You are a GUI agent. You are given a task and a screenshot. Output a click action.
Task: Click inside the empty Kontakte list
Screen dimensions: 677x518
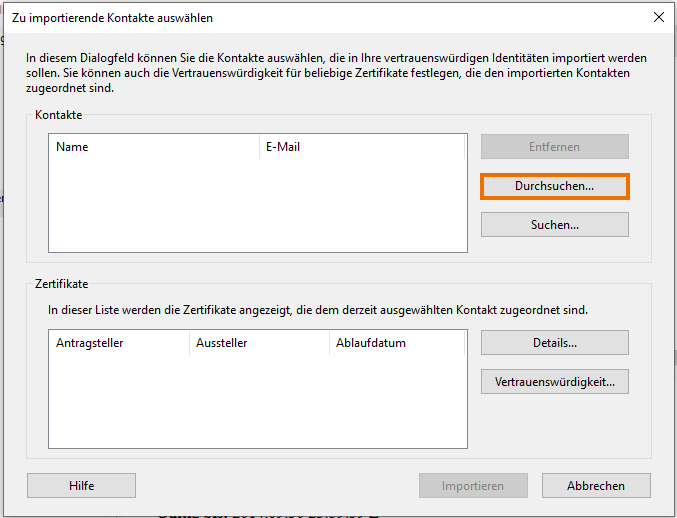point(257,205)
